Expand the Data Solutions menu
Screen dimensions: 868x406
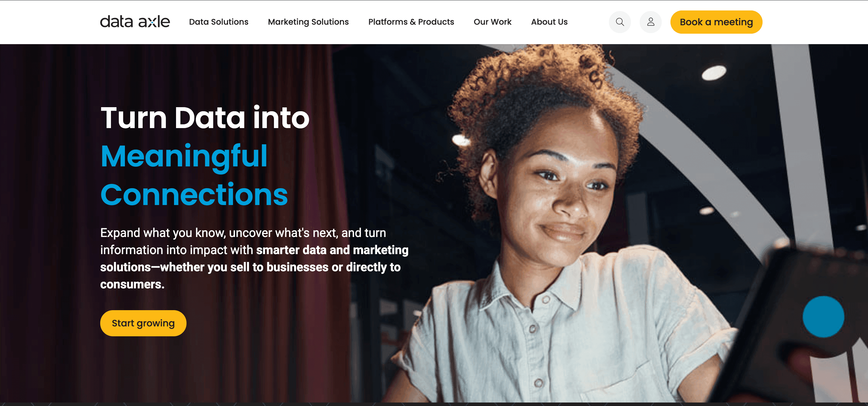tap(218, 22)
